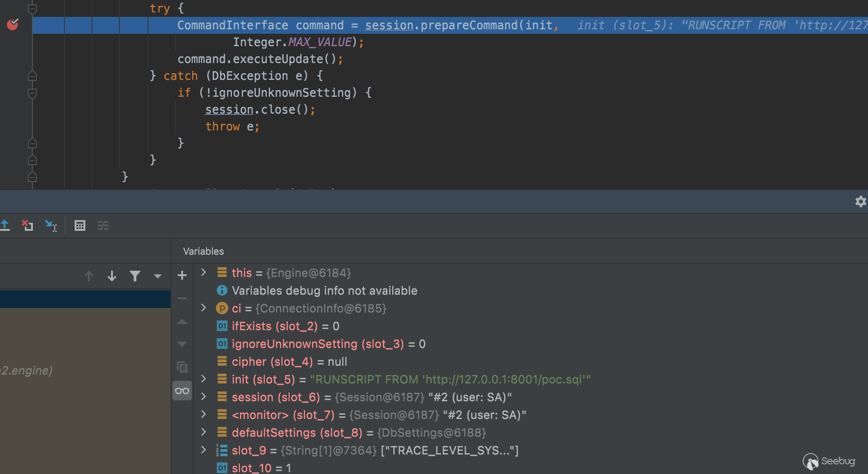Collapse the catch block fold marker
Viewport: 868px width, 474px height.
coord(32,76)
